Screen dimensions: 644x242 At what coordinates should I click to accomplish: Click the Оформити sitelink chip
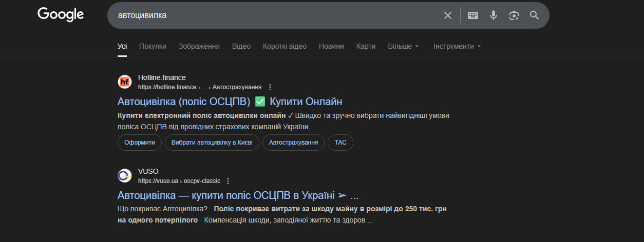[140, 143]
